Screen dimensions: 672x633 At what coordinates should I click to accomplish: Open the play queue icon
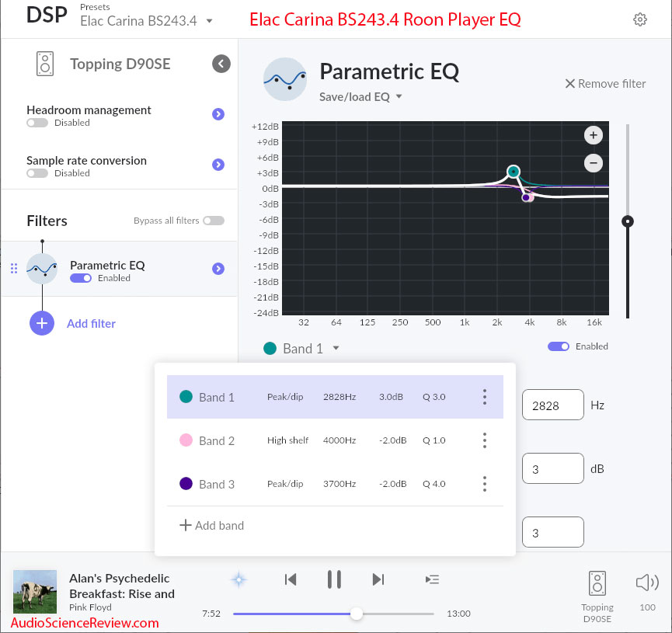(x=432, y=579)
